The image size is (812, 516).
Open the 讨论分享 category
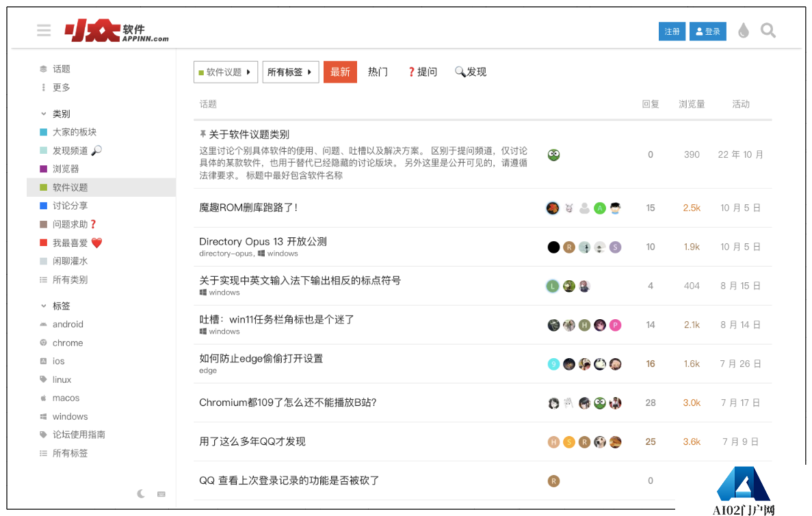(70, 206)
